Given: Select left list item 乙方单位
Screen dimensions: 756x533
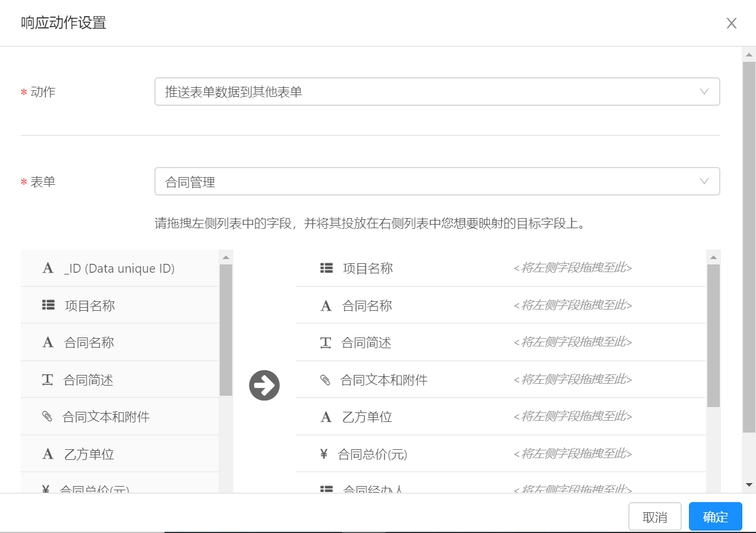Looking at the screenshot, I should (x=89, y=455).
